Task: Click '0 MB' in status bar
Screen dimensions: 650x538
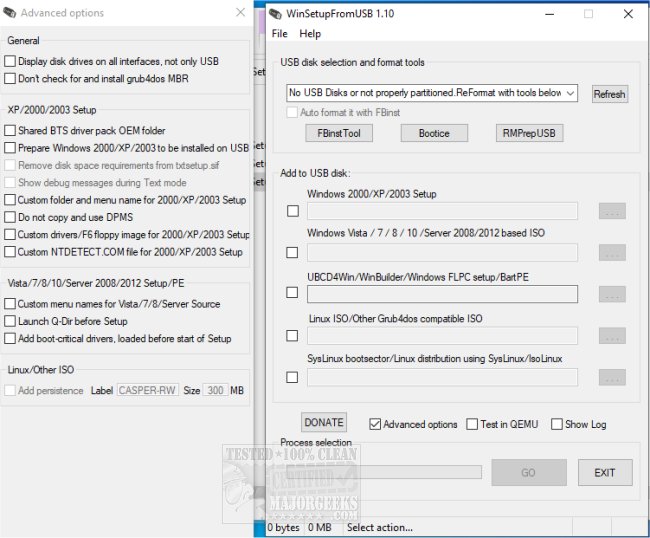Action: (319, 528)
